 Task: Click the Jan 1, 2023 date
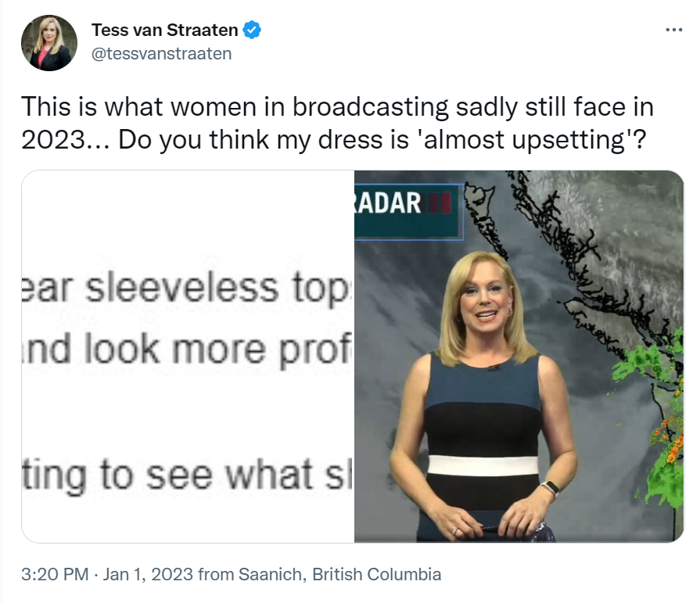[148, 574]
